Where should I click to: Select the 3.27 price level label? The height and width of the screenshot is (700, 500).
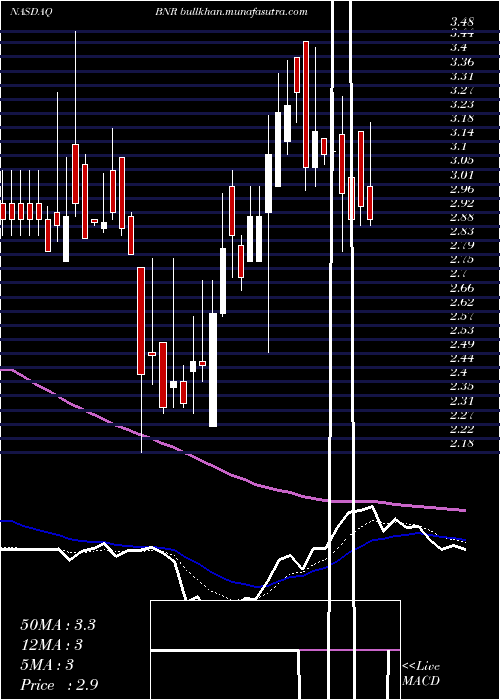462,90
